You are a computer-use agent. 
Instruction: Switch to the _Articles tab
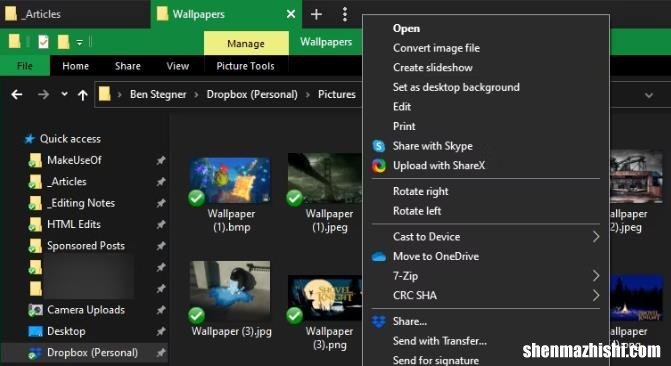[x=75, y=14]
